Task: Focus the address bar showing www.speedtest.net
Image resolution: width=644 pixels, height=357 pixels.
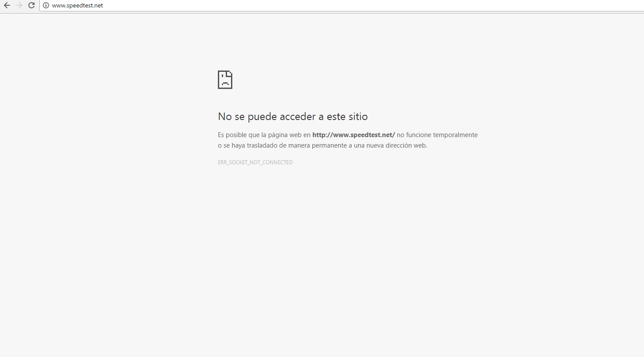Action: click(341, 5)
